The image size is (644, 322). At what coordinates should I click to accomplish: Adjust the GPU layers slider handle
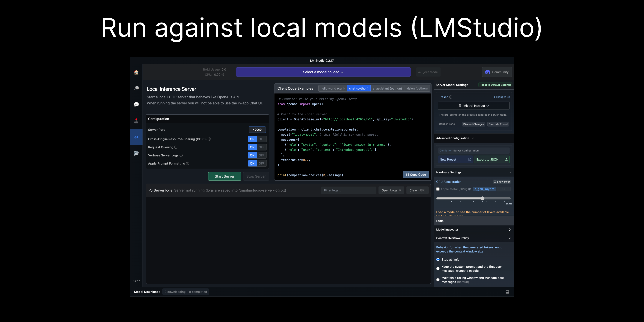pos(482,199)
